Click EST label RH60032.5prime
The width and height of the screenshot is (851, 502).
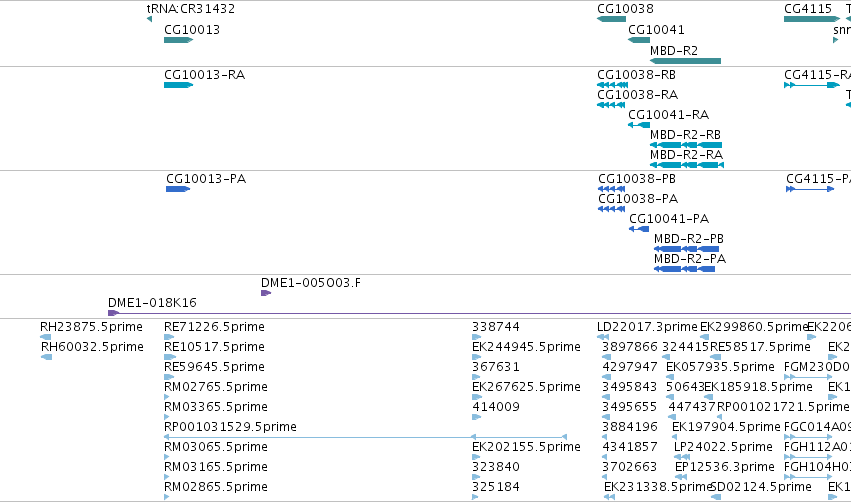[92, 347]
